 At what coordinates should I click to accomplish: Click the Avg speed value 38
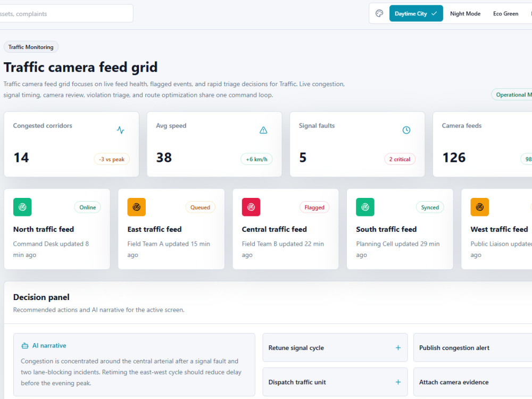pyautogui.click(x=164, y=157)
